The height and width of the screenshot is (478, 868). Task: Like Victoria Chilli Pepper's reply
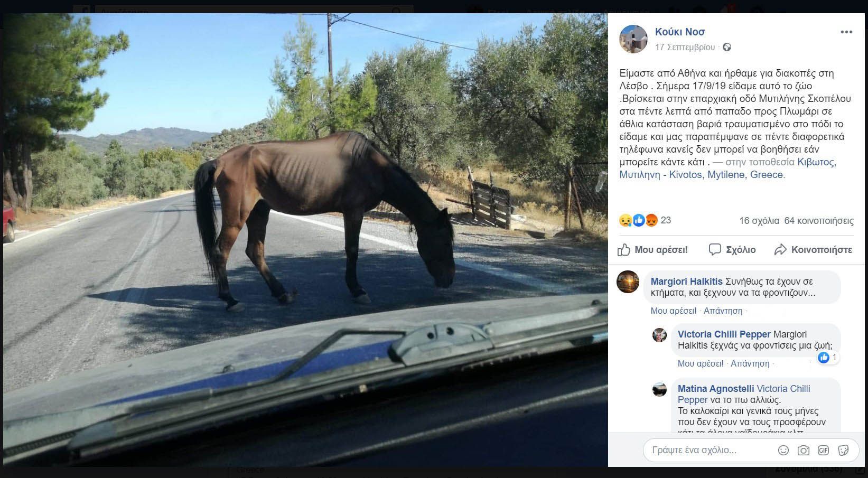click(x=701, y=363)
